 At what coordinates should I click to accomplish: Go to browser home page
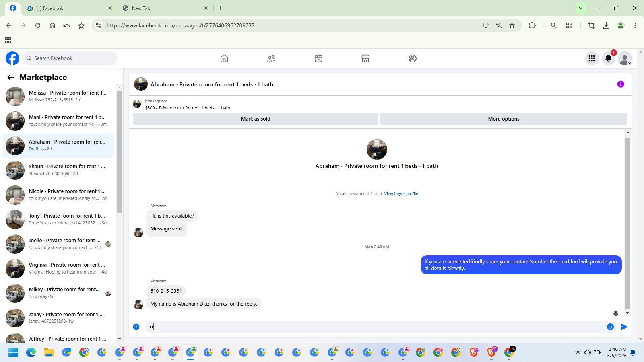point(52,25)
